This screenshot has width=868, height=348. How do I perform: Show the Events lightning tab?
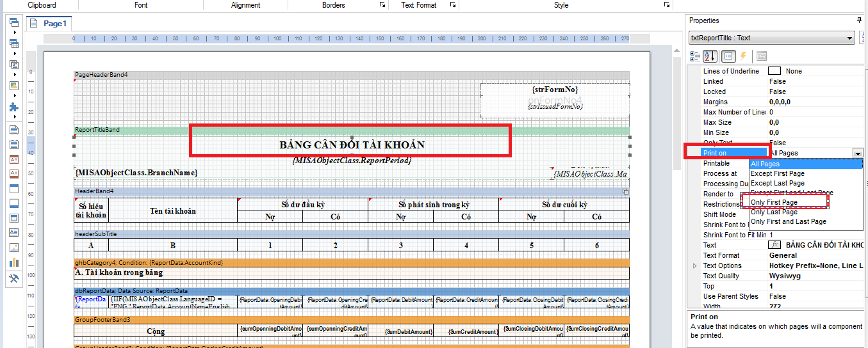coord(743,56)
